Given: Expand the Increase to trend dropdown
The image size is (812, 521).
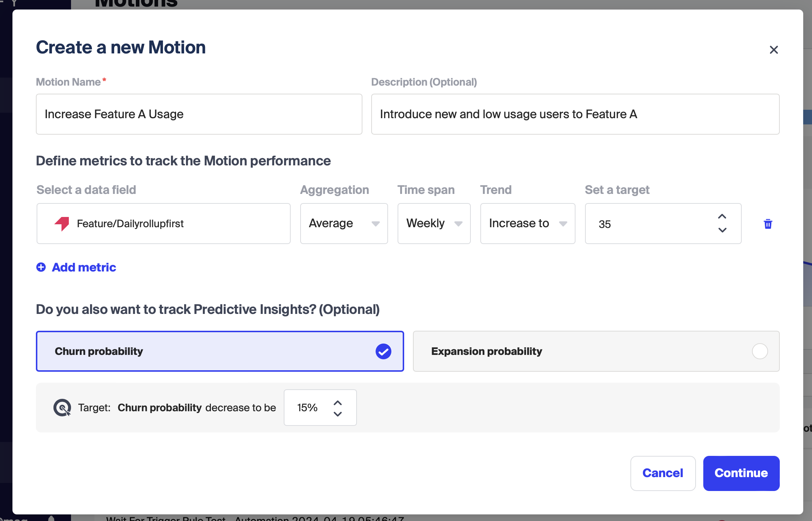Looking at the screenshot, I should coord(528,224).
